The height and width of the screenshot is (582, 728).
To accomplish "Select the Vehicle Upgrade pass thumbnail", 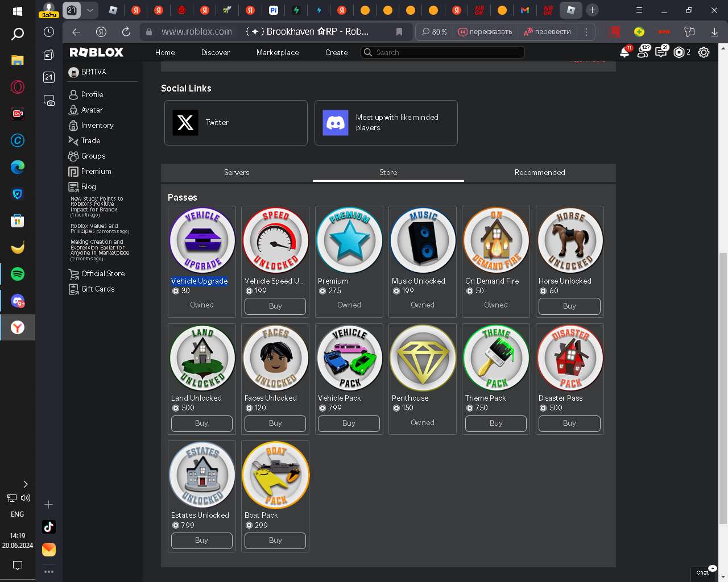I will point(202,240).
